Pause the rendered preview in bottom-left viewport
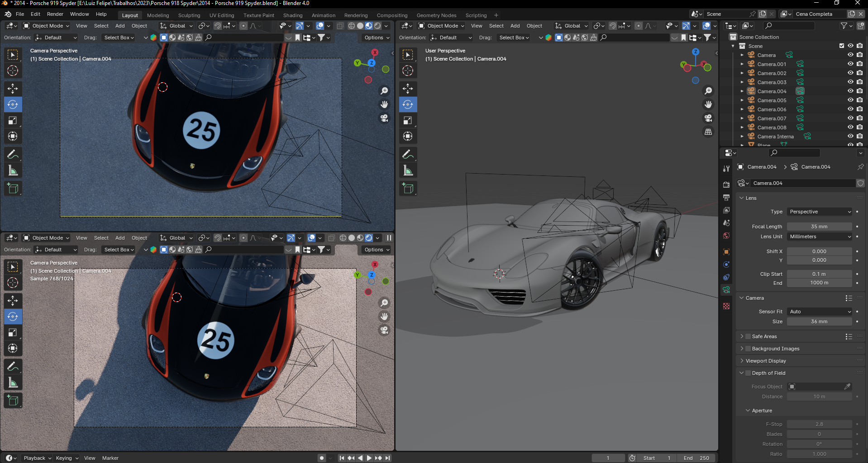Image resolution: width=868 pixels, height=463 pixels. tap(389, 238)
